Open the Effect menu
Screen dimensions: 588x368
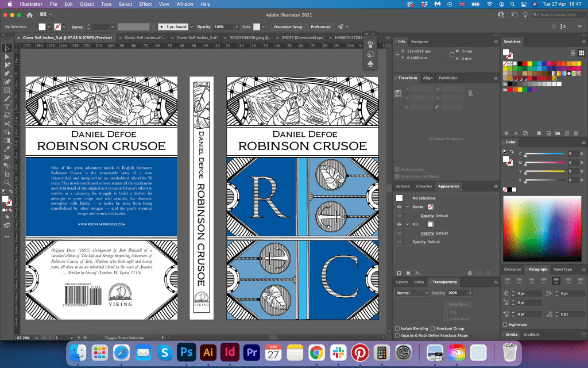(145, 4)
